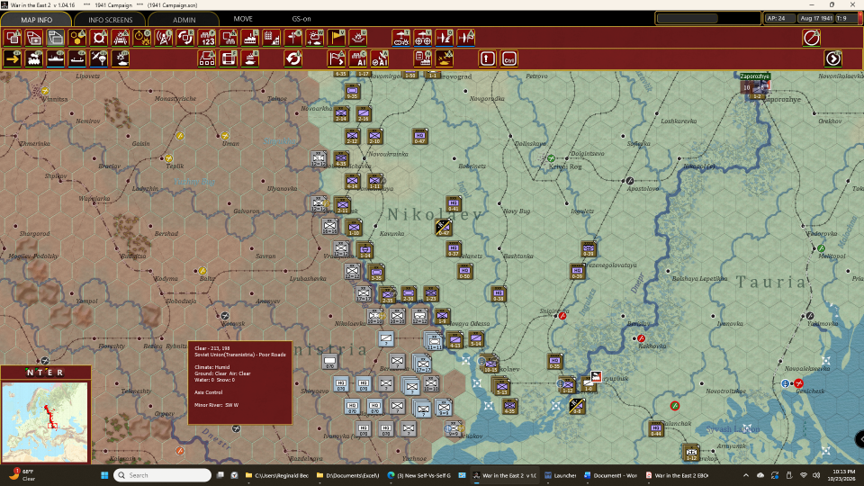Open the ADMIN tab

click(x=184, y=19)
